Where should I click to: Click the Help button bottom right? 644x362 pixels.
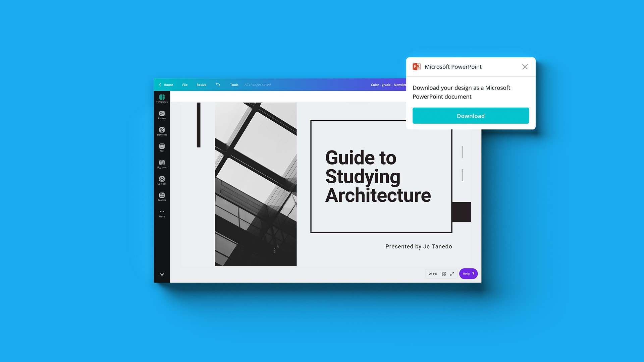(x=468, y=274)
